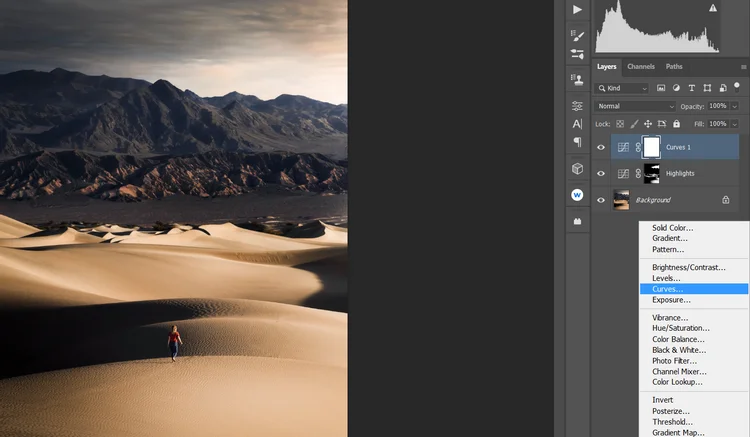This screenshot has height=437, width=750.
Task: Open the Character panel icon
Action: [x=577, y=124]
